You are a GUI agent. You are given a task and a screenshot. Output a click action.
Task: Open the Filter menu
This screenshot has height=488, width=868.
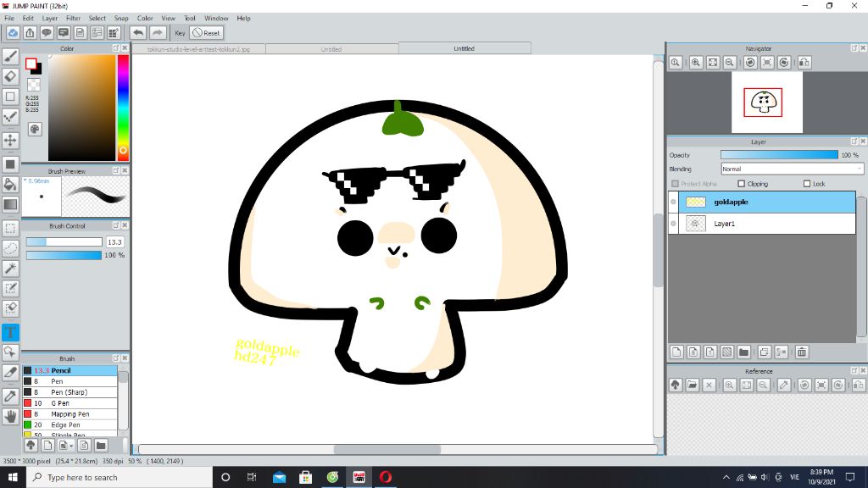click(x=73, y=19)
